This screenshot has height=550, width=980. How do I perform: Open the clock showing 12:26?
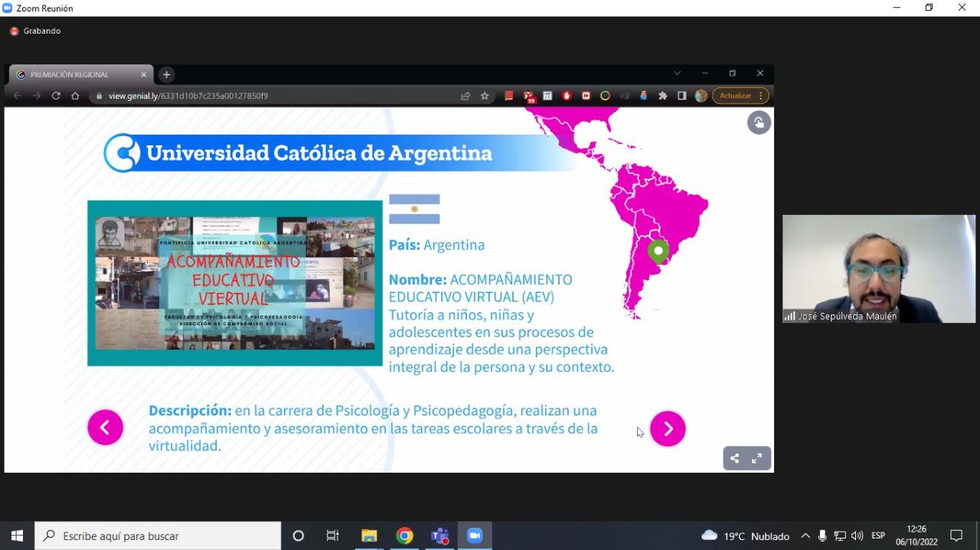[x=916, y=535]
